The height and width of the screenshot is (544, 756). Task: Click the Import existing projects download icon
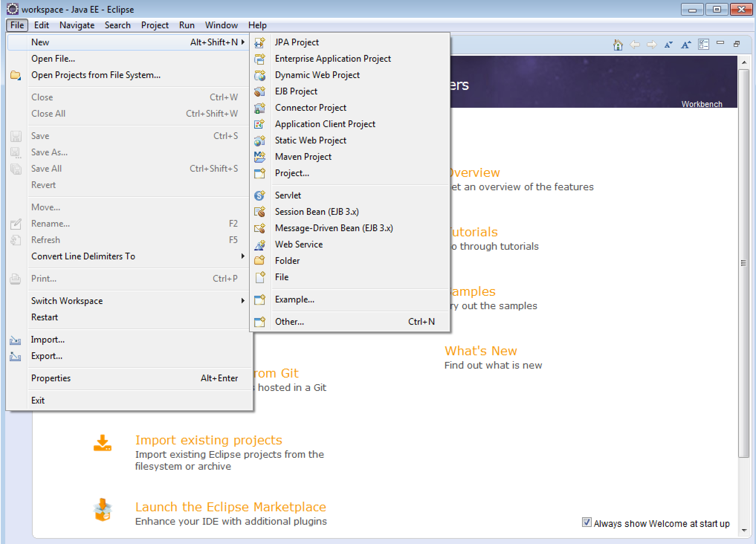click(103, 442)
